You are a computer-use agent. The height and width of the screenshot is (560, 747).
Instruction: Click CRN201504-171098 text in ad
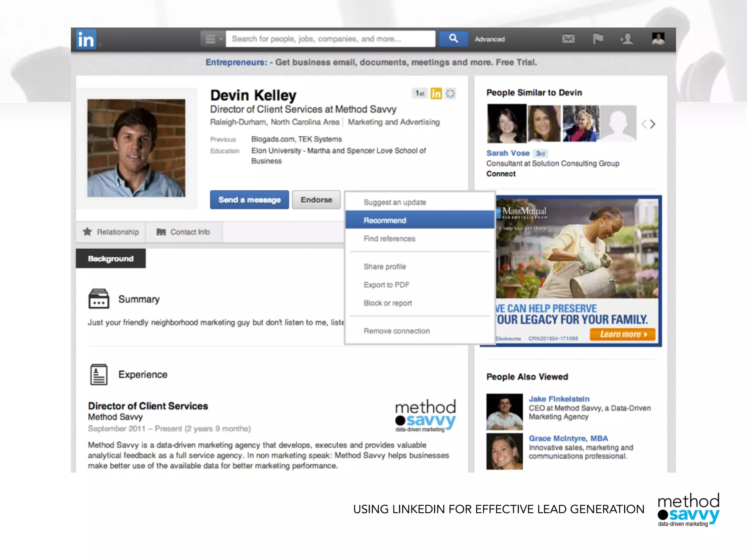point(553,339)
